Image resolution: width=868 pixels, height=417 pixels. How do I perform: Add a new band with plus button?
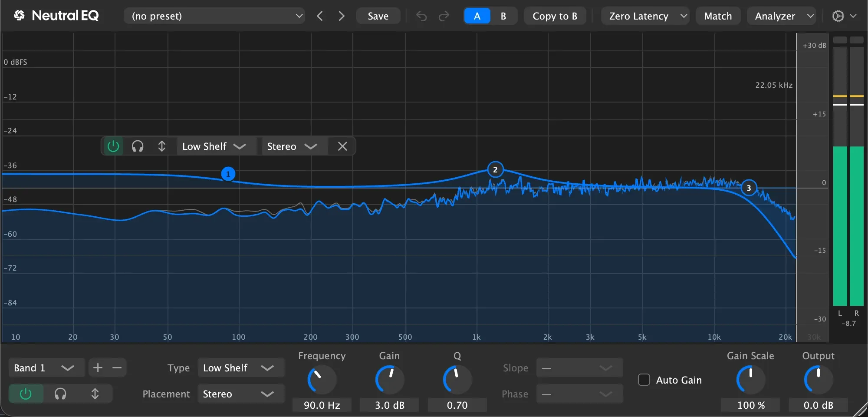click(98, 368)
